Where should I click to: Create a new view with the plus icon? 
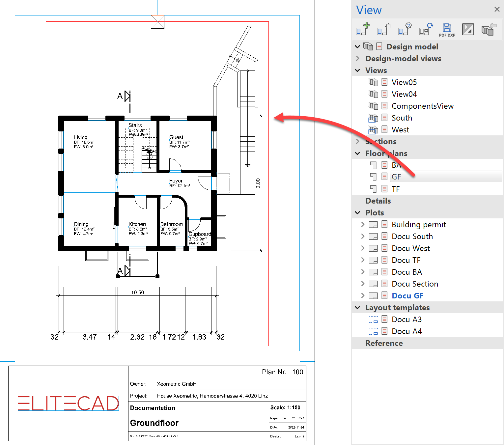click(362, 29)
